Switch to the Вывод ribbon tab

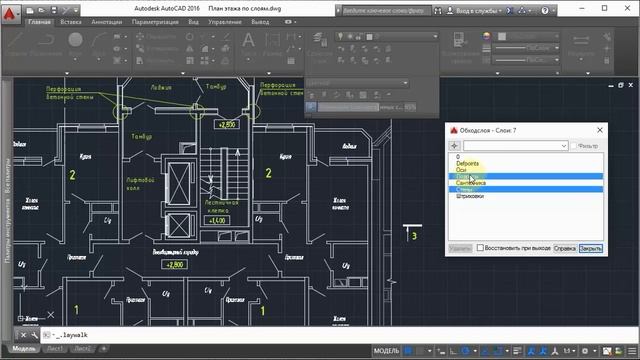(260, 22)
